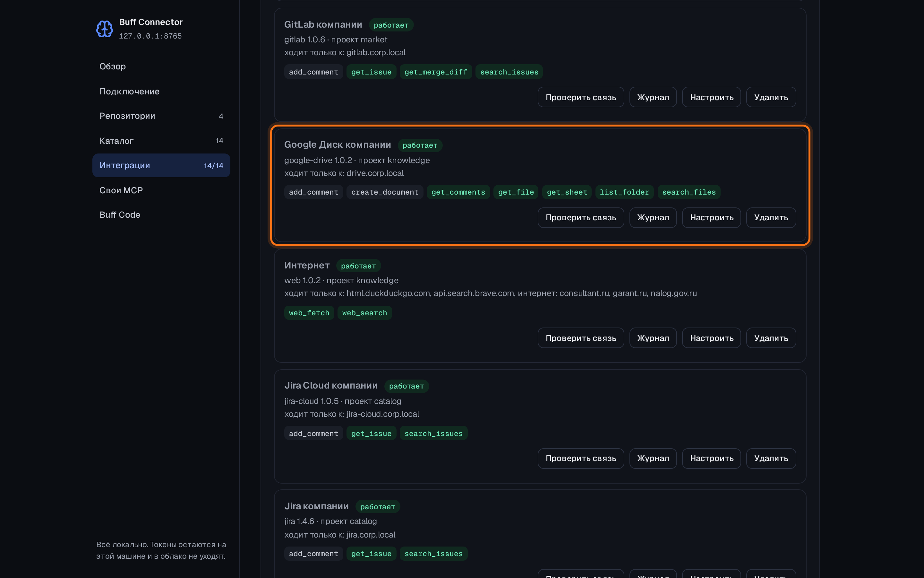The height and width of the screenshot is (578, 924).
Task: Open the Buff Code sidebar item
Action: [161, 215]
